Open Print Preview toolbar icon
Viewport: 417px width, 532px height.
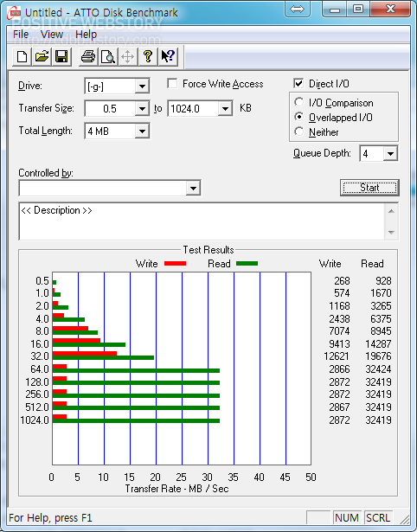(108, 56)
